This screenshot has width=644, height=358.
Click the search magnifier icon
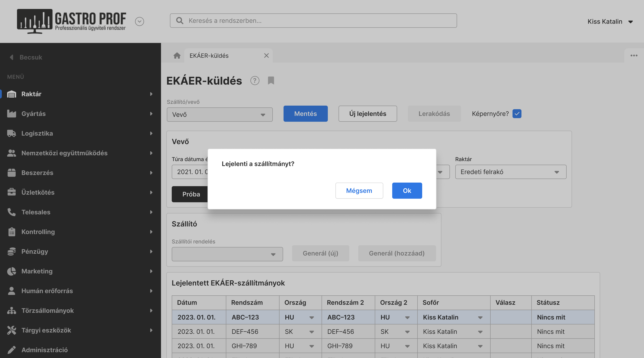pyautogui.click(x=180, y=21)
